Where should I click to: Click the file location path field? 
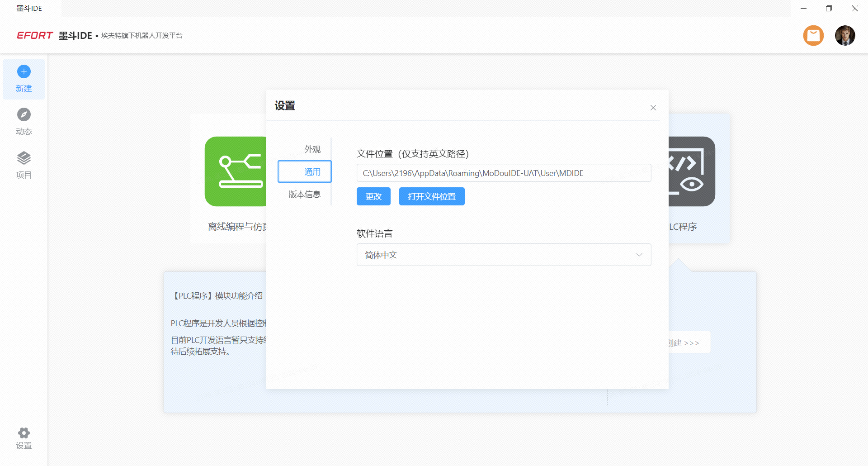pyautogui.click(x=504, y=173)
